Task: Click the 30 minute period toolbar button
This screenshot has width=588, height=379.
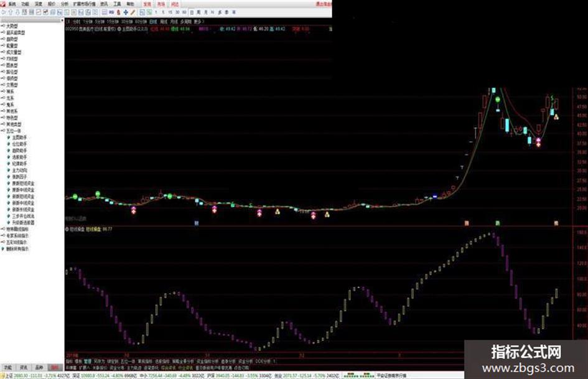Action: 177,12
